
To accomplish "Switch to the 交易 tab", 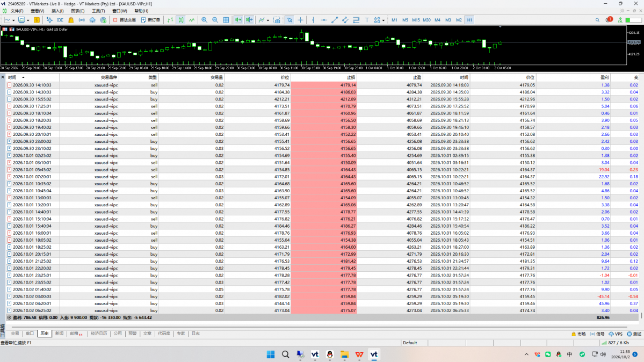I will [15, 334].
